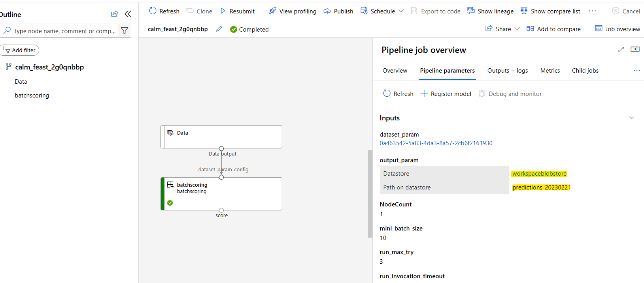Click the Register model button
The image size is (644, 283).
pyautogui.click(x=446, y=94)
